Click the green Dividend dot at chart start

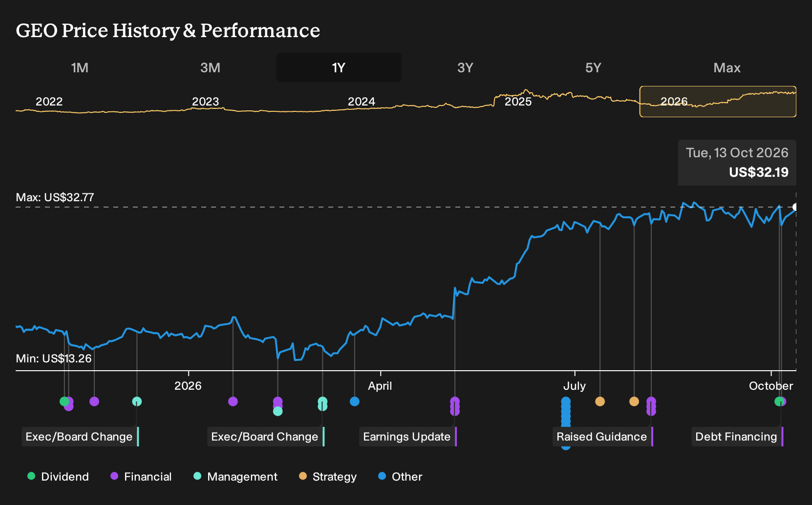[x=64, y=401]
